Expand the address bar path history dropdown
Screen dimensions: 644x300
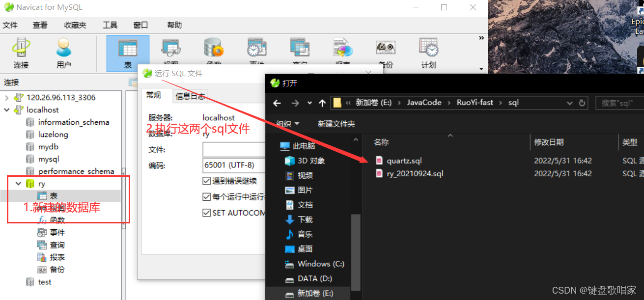(570, 103)
